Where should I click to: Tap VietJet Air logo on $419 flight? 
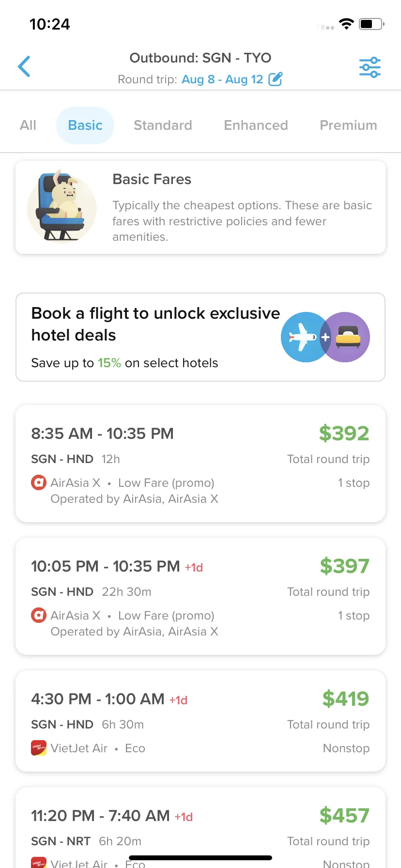[39, 748]
